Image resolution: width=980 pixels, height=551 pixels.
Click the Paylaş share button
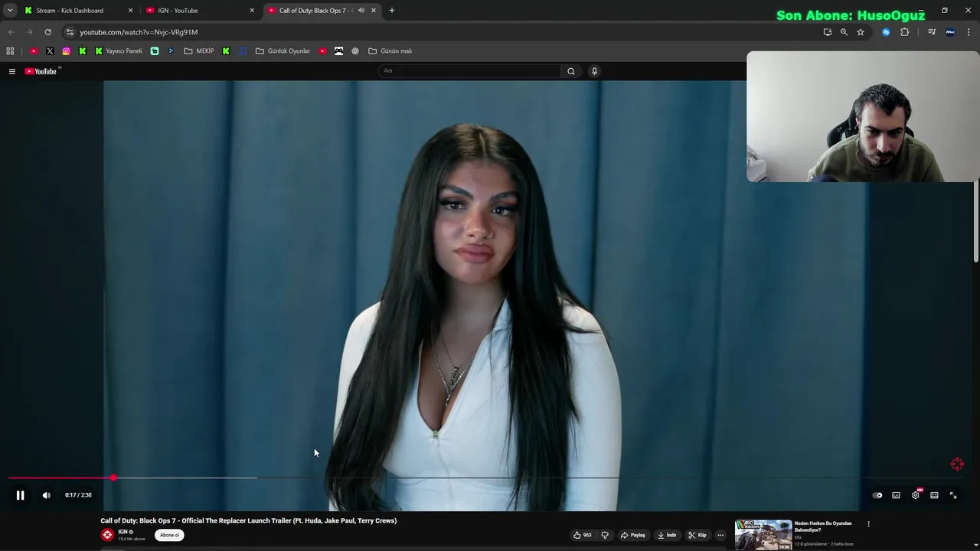point(633,535)
